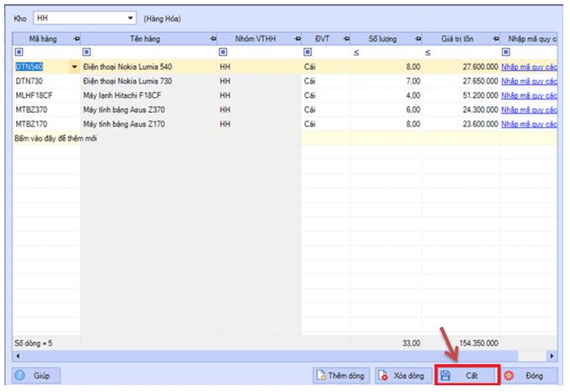The image size is (570, 392).
Task: Click the 'Bấm vào đây để thêm mới' row
Action: coord(56,138)
